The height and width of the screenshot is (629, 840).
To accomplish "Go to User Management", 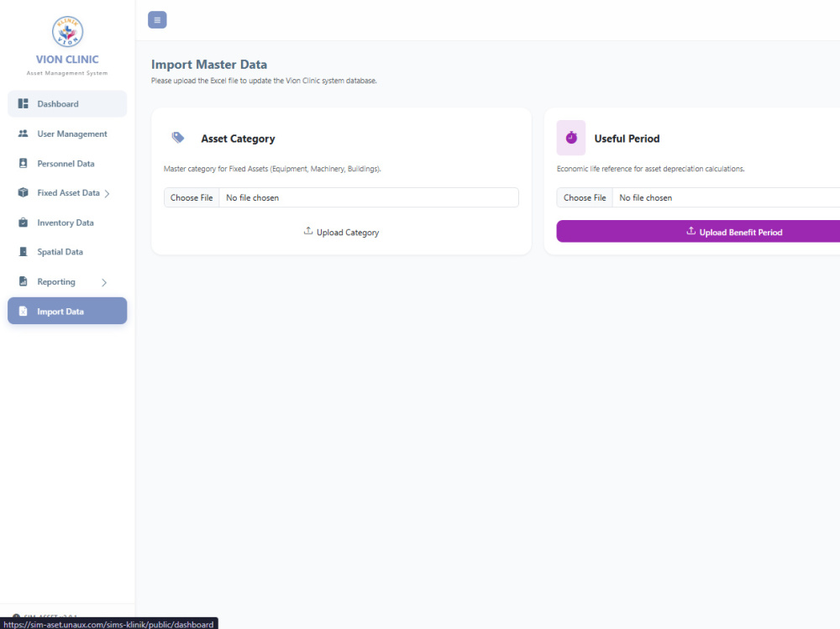I will pyautogui.click(x=67, y=134).
